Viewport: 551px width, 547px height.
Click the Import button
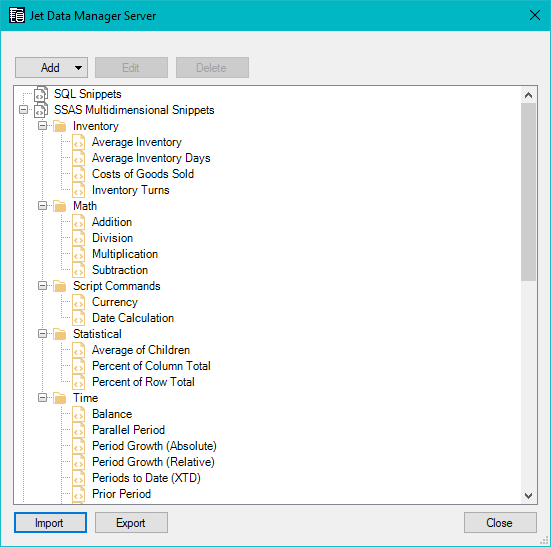50,523
